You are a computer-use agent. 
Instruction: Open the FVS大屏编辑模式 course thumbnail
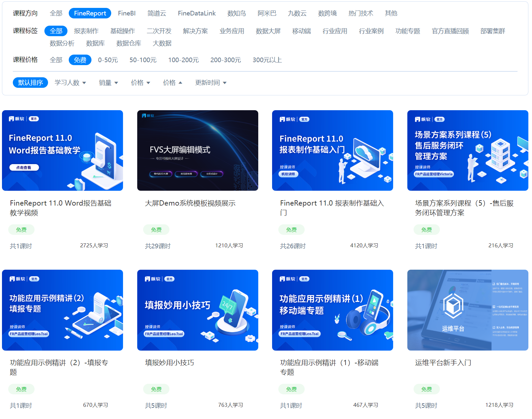(198, 150)
